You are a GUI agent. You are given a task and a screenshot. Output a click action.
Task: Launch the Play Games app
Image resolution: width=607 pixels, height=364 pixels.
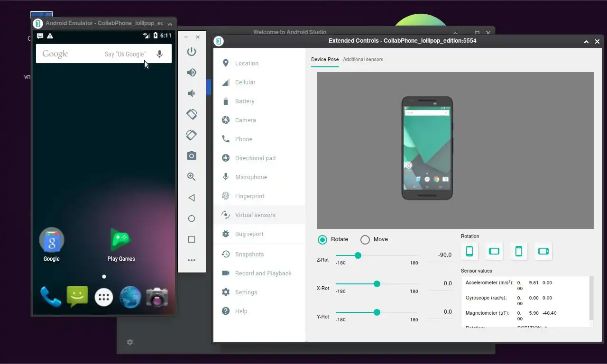click(x=121, y=245)
